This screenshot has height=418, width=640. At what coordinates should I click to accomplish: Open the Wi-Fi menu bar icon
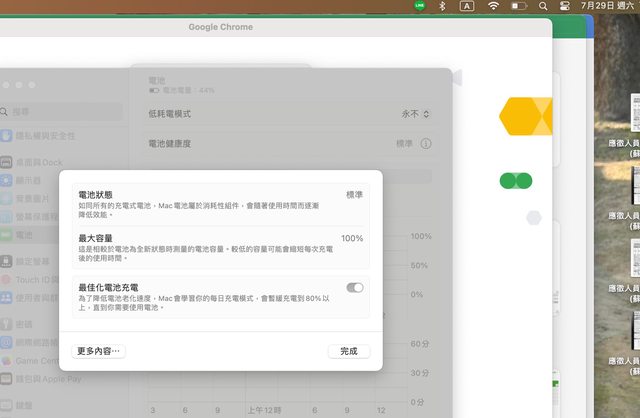pyautogui.click(x=493, y=6)
